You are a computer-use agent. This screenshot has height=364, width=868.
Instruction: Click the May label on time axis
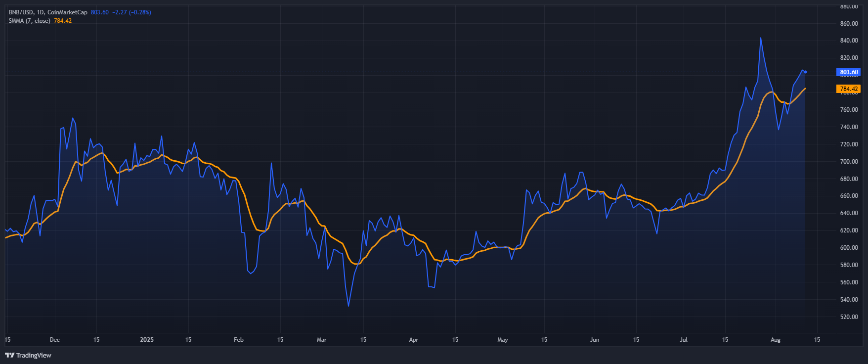503,340
